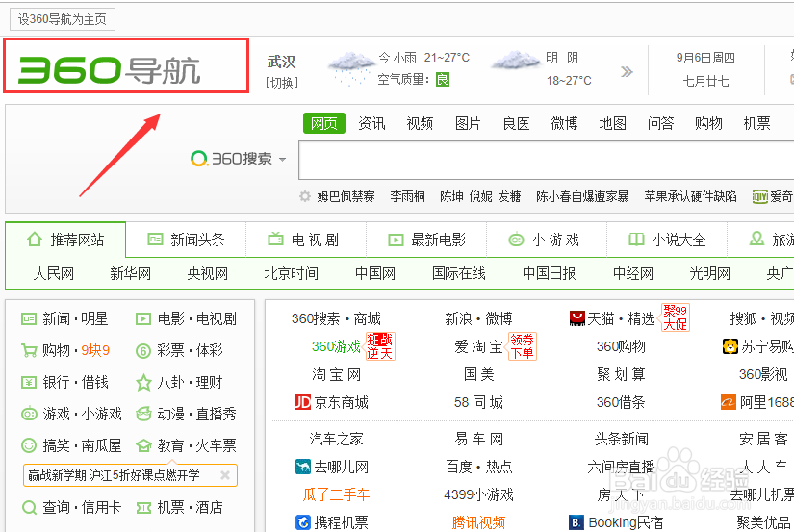The image size is (794, 532).
Task: Select the 地图 search tab
Action: 613,123
